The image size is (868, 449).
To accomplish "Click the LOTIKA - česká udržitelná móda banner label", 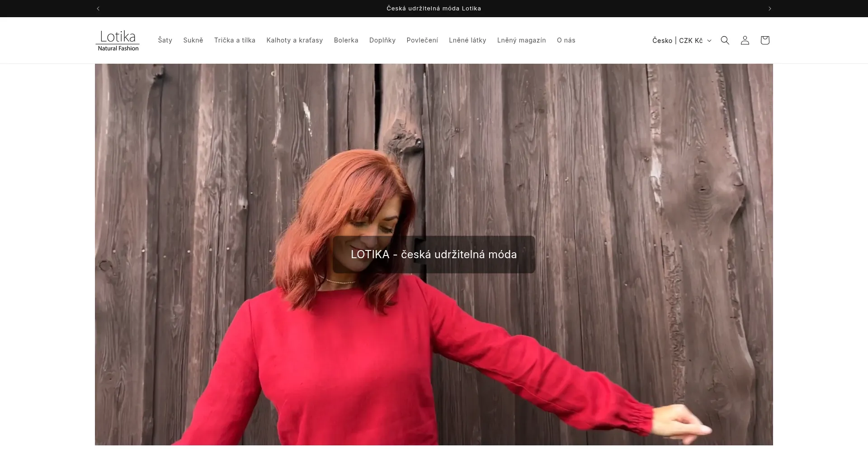I will 434,254.
